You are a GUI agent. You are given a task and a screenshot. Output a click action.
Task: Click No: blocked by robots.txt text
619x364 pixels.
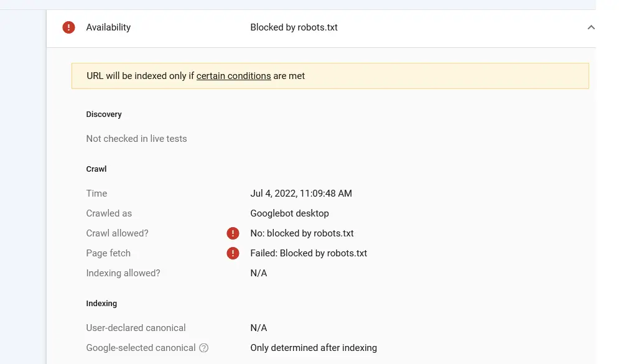click(x=302, y=233)
